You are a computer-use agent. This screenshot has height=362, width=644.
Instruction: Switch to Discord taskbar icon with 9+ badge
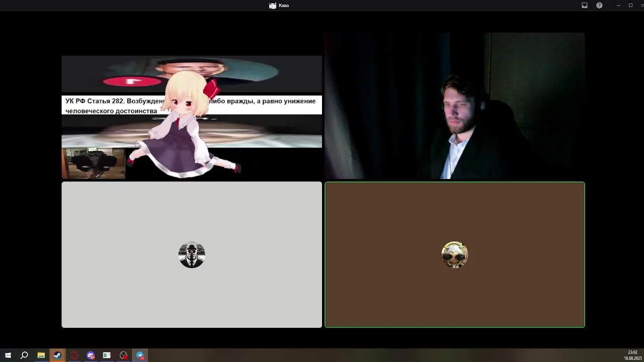91,355
